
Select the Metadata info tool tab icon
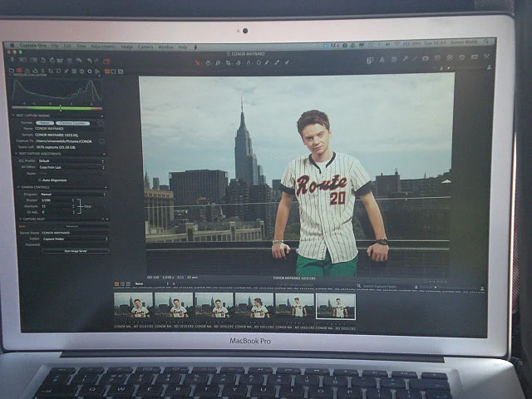click(81, 71)
